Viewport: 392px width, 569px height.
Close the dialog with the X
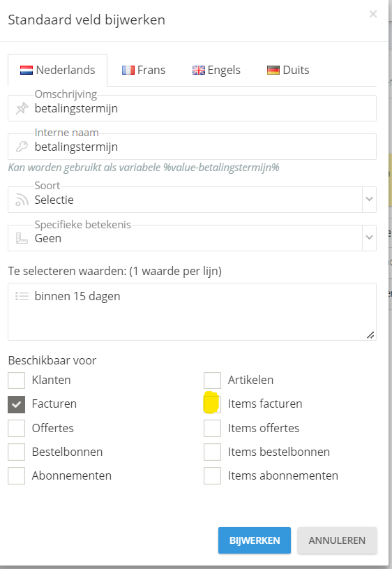[x=372, y=14]
